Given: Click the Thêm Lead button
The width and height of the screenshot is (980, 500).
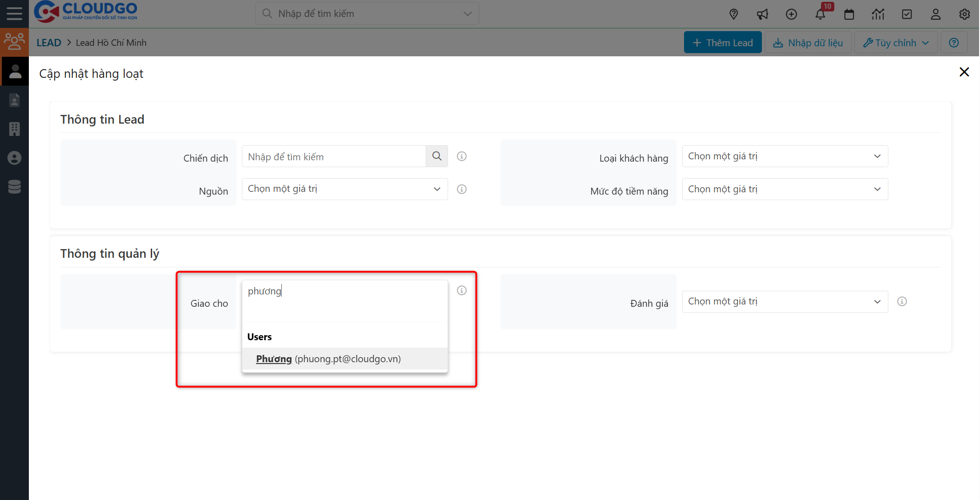Looking at the screenshot, I should [723, 43].
